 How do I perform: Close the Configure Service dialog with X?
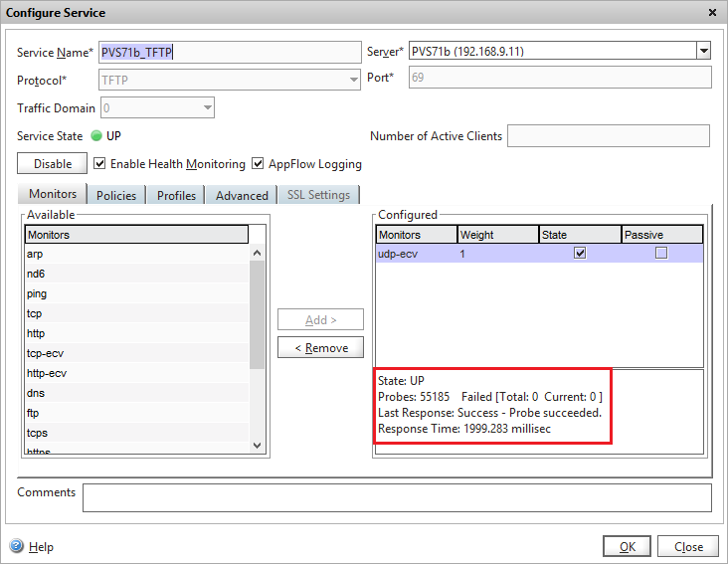click(711, 13)
